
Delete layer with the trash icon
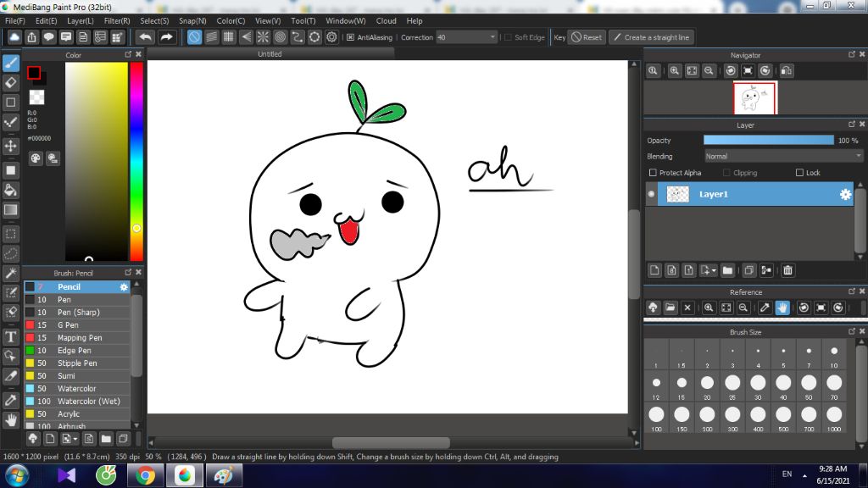click(x=787, y=270)
